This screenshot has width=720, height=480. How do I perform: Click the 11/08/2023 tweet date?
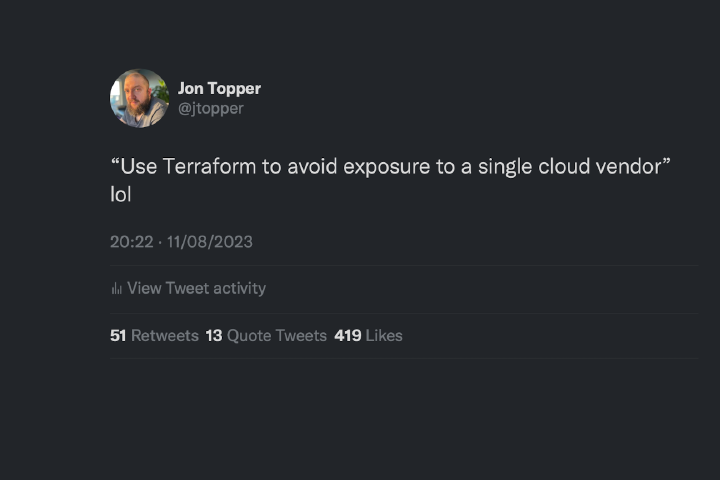pos(210,241)
